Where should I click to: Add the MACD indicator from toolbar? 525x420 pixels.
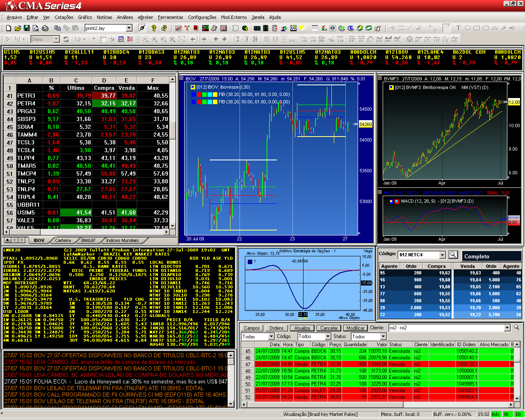coord(409,39)
